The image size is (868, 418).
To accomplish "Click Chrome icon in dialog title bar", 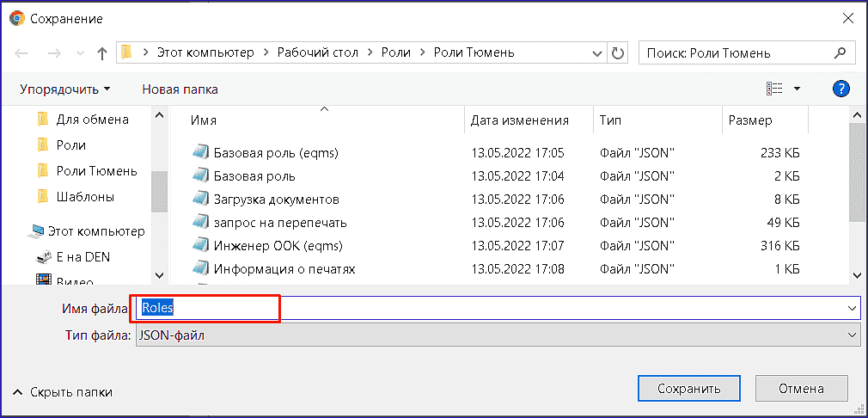I will 17,18.
